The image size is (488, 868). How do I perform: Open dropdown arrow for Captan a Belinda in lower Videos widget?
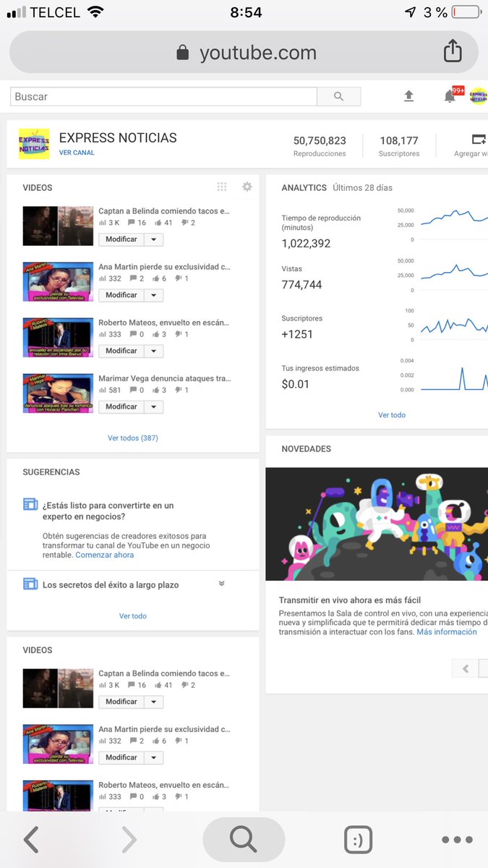point(153,702)
